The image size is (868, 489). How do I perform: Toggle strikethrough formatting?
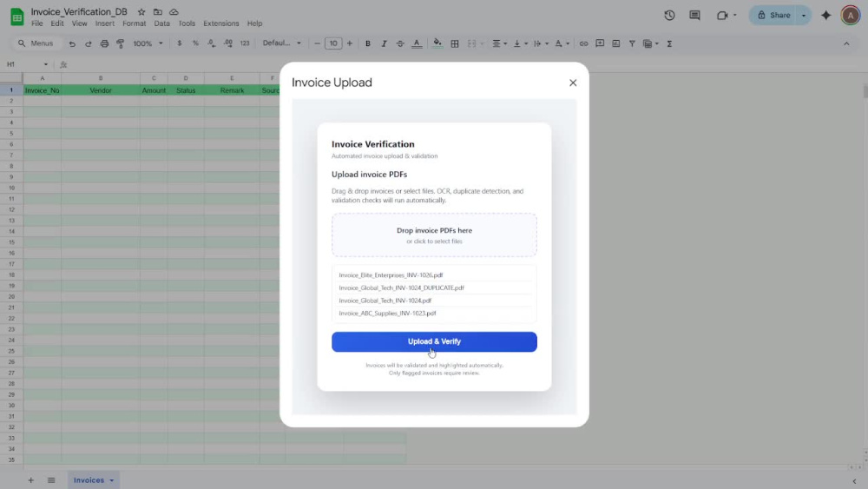pyautogui.click(x=399, y=43)
